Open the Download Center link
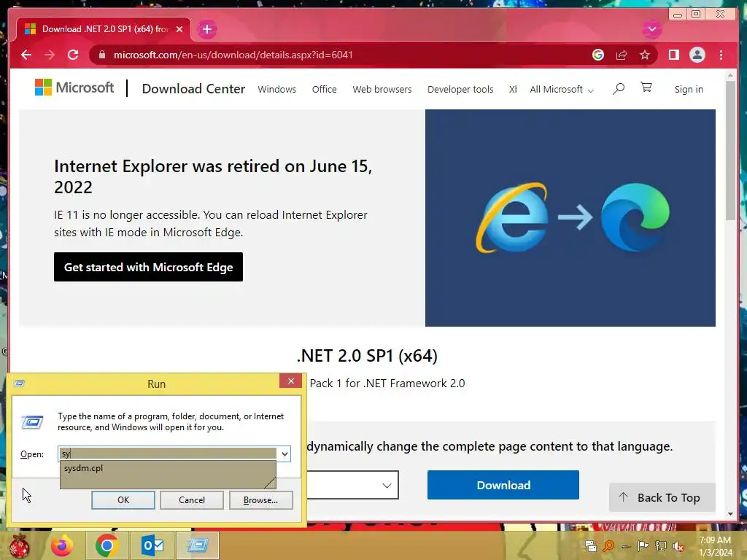Image resolution: width=747 pixels, height=560 pixels. coord(193,89)
